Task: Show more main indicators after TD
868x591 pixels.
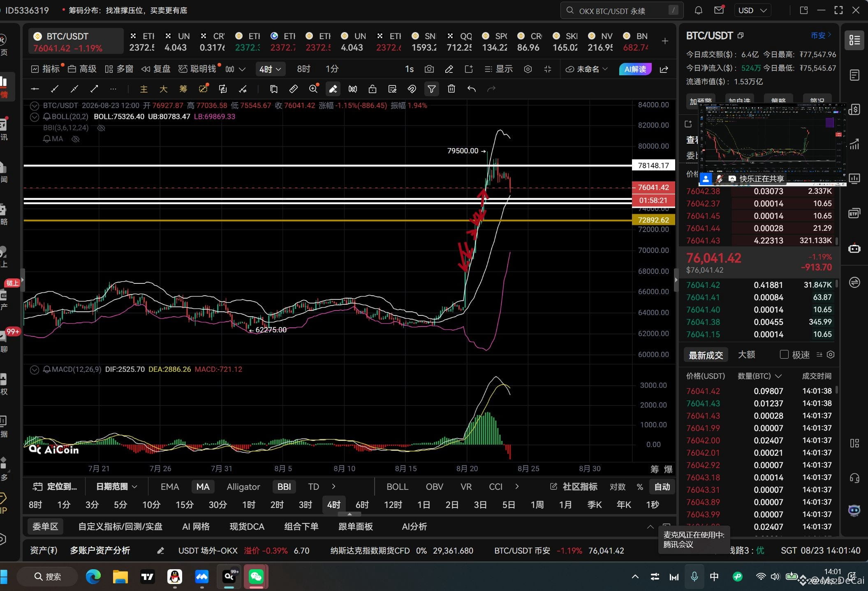Action: tap(333, 487)
